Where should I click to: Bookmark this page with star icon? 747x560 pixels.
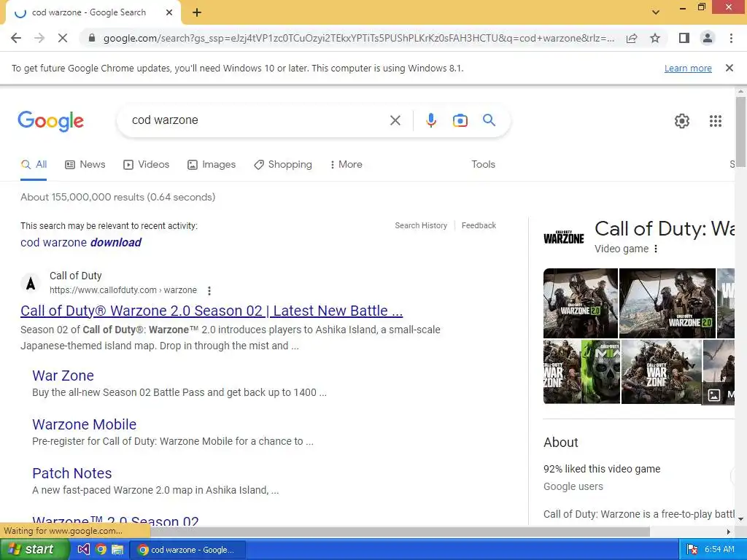tap(655, 38)
